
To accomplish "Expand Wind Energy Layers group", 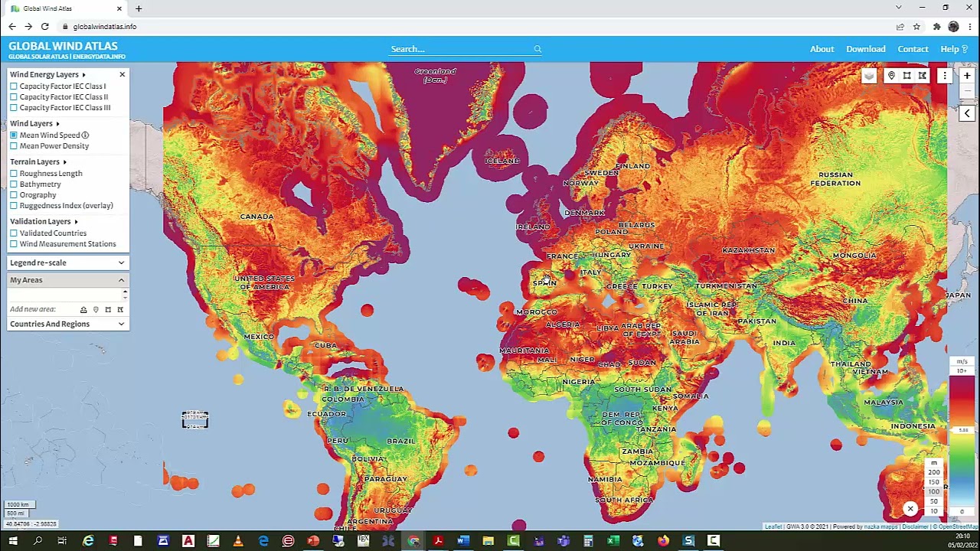I will (x=83, y=75).
